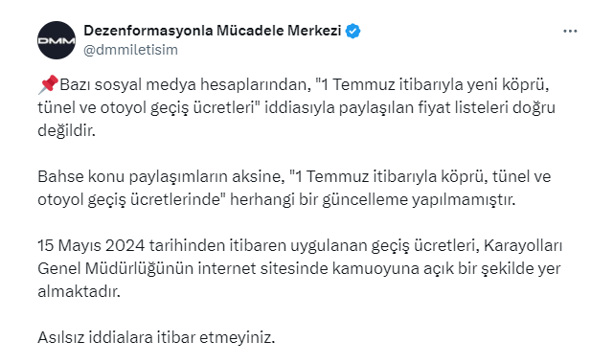The image size is (614, 364).
Task: Click the blue verified checkmark badge
Action: tap(352, 31)
